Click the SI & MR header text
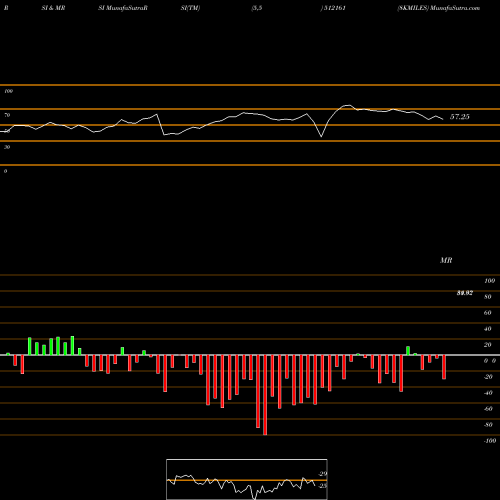The width and height of the screenshot is (500, 500). [53, 8]
